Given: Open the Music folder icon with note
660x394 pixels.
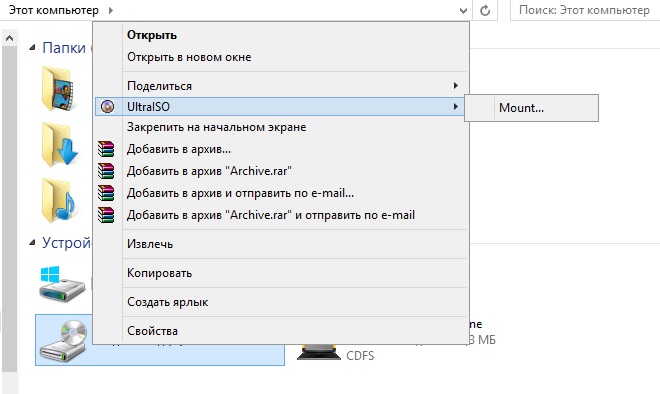Looking at the screenshot, I should coord(58,200).
